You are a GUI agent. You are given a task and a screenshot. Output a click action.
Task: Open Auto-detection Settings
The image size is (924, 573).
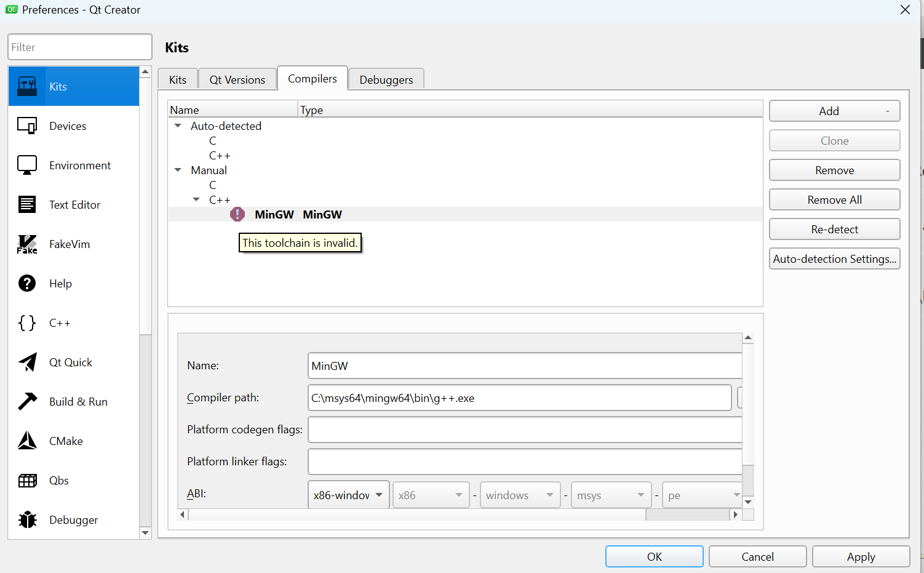pos(834,258)
